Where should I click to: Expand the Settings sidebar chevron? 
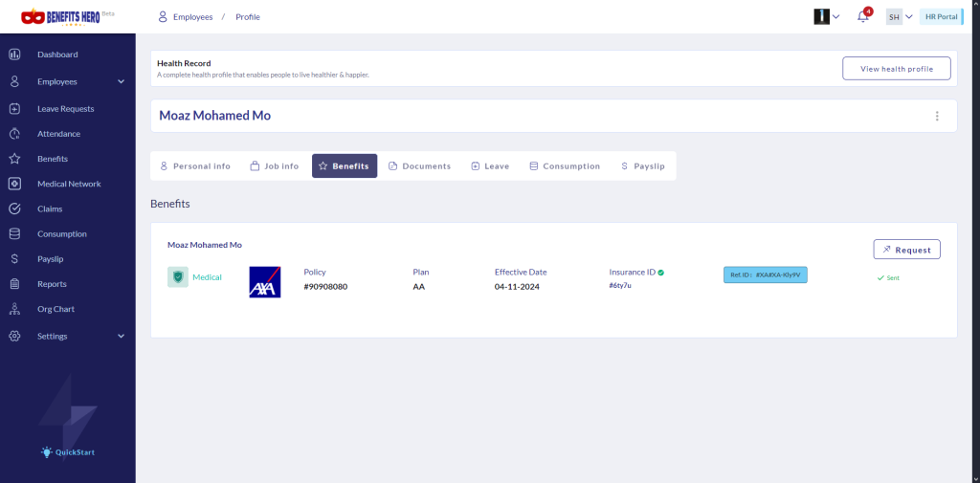click(x=122, y=336)
